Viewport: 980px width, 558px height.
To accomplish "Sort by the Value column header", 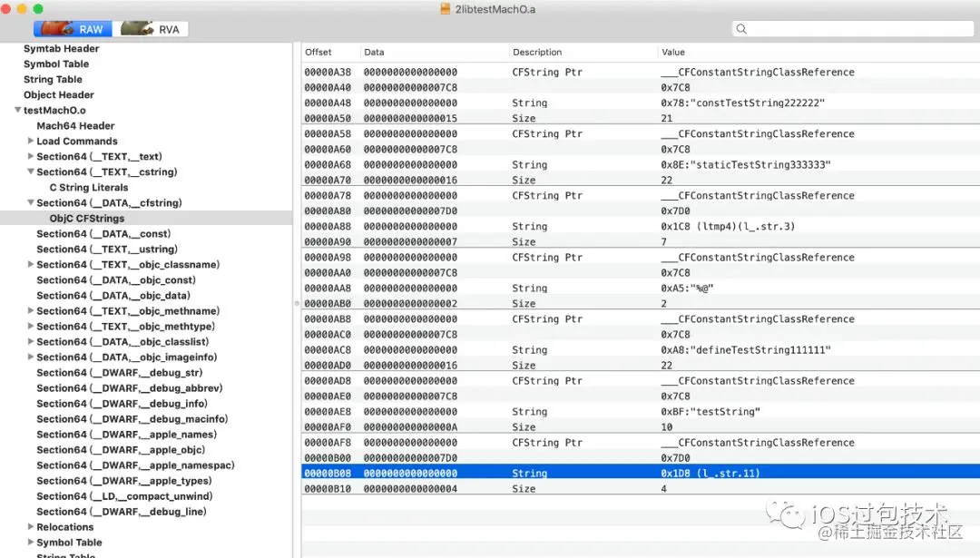I will click(673, 52).
